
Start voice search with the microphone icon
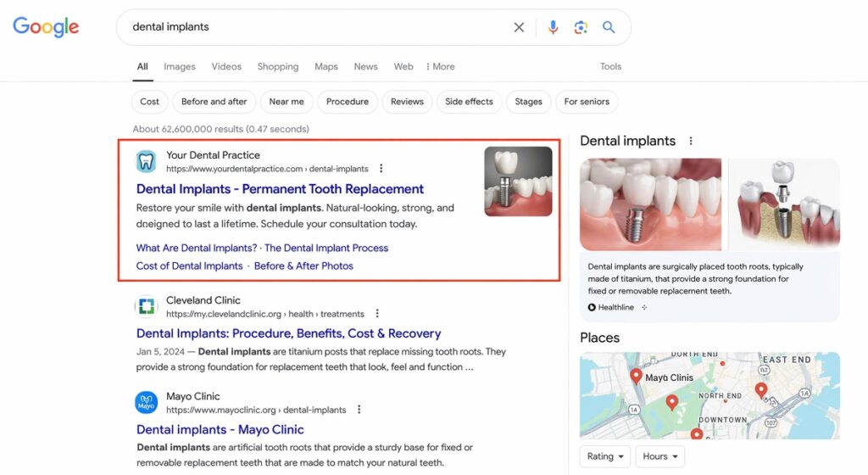(553, 27)
